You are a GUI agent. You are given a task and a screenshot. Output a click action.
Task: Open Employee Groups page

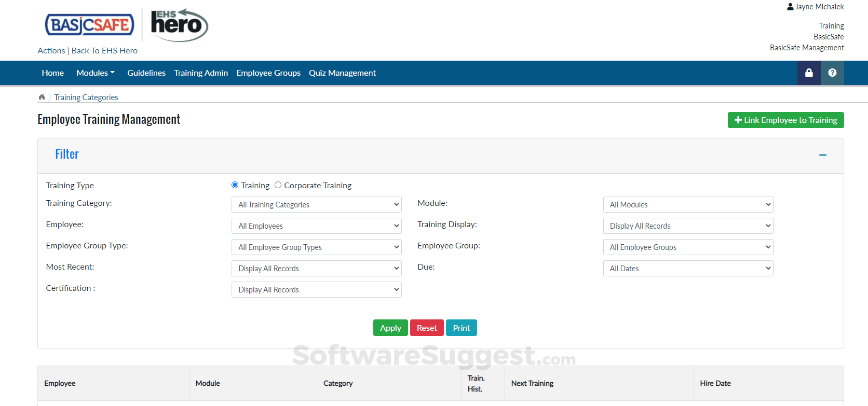coord(268,73)
